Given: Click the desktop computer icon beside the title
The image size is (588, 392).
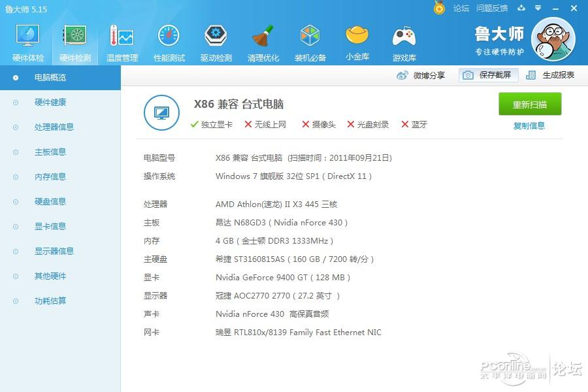Looking at the screenshot, I should (161, 112).
